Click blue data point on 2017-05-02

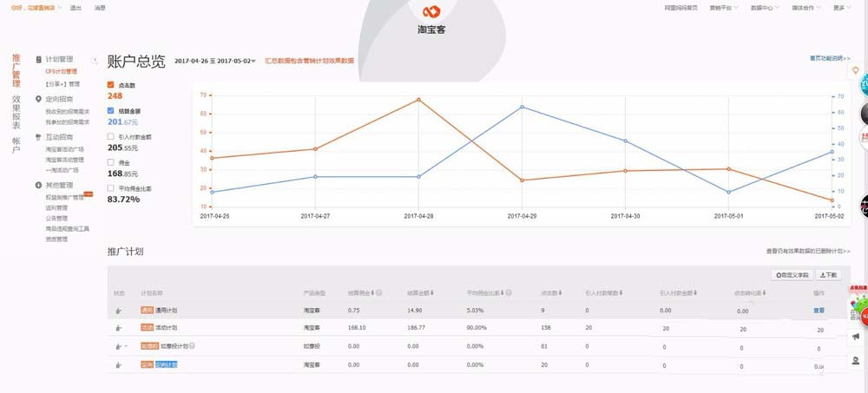pyautogui.click(x=832, y=152)
